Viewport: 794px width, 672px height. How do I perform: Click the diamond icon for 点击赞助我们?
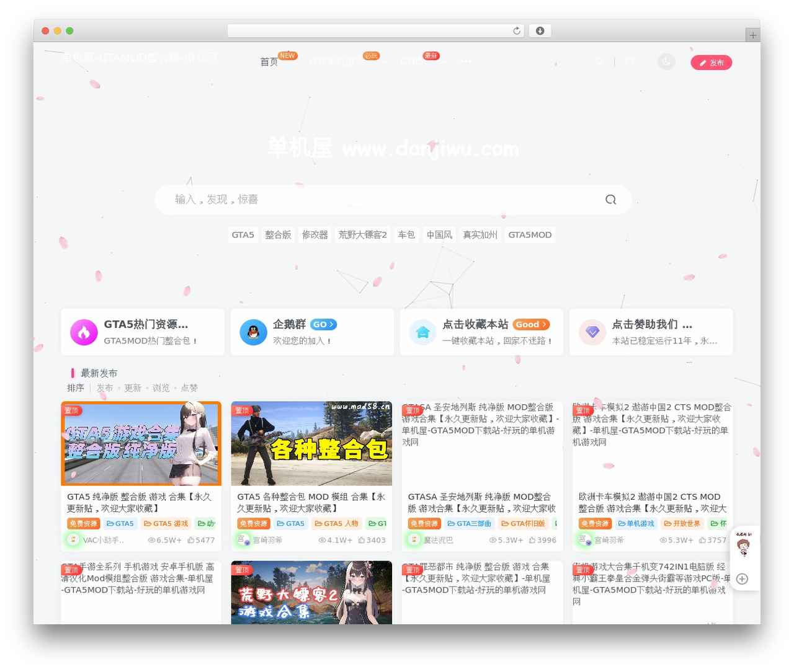(592, 332)
